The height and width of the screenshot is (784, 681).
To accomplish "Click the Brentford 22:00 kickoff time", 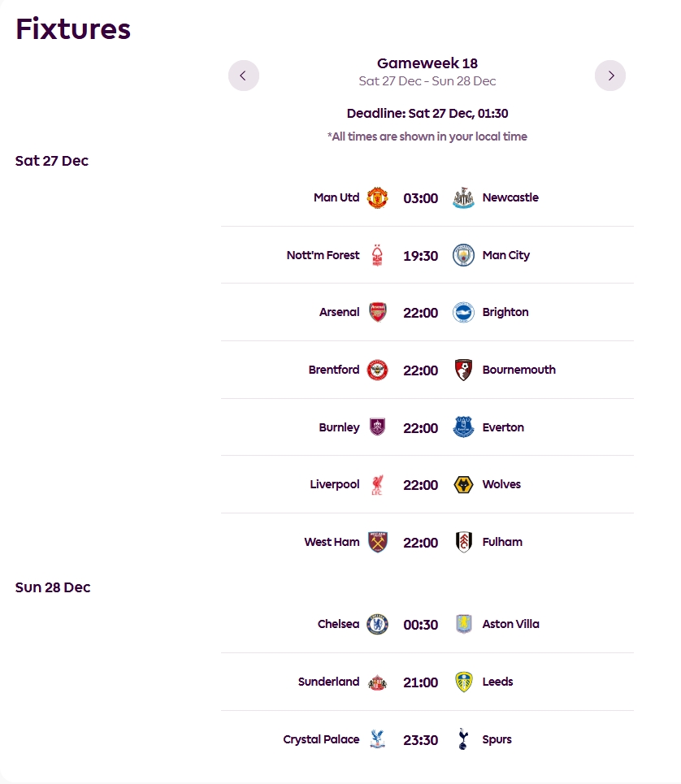I will (x=420, y=370).
